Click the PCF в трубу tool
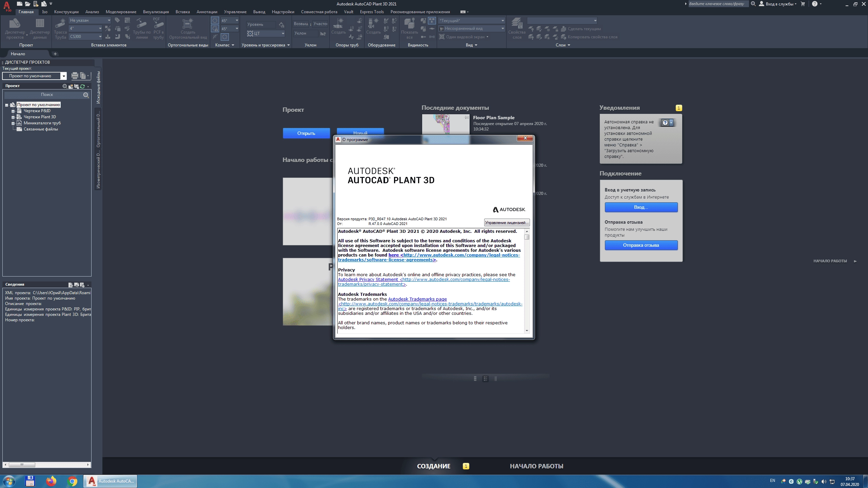Image resolution: width=868 pixels, height=488 pixels. (158, 28)
